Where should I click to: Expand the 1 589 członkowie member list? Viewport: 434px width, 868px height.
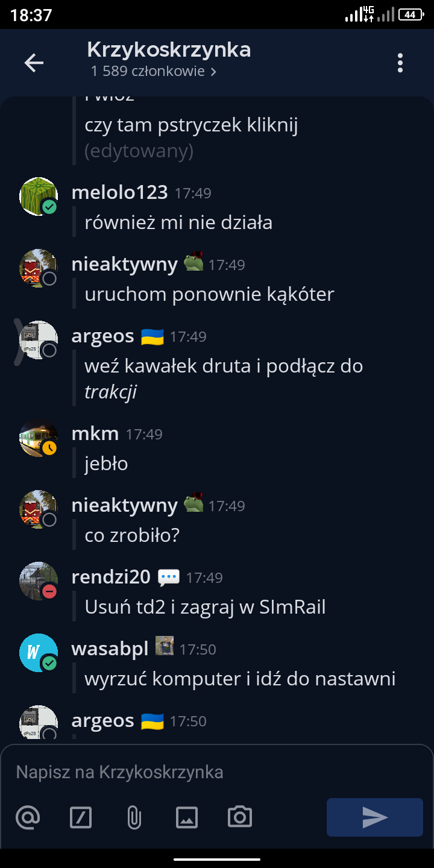(154, 71)
